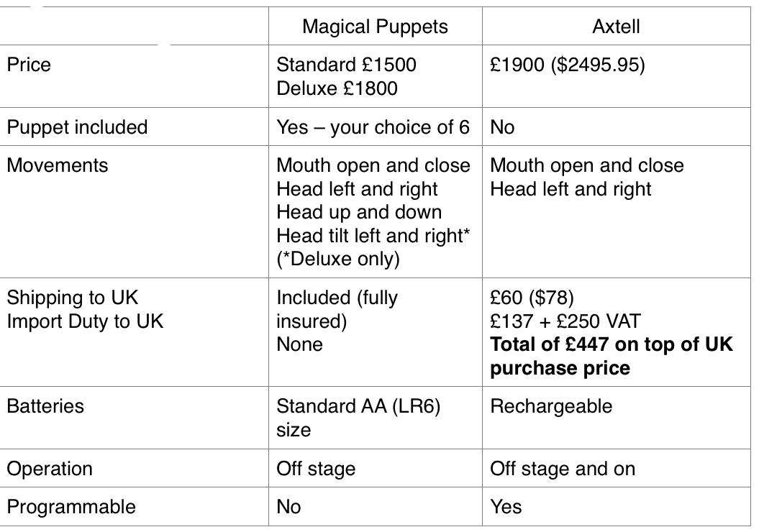Select the Axtell £1900 ($2495.95) price

point(568,65)
